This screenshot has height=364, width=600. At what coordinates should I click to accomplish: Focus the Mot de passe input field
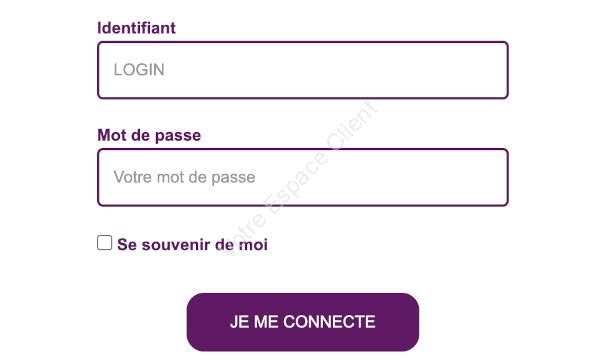303,177
